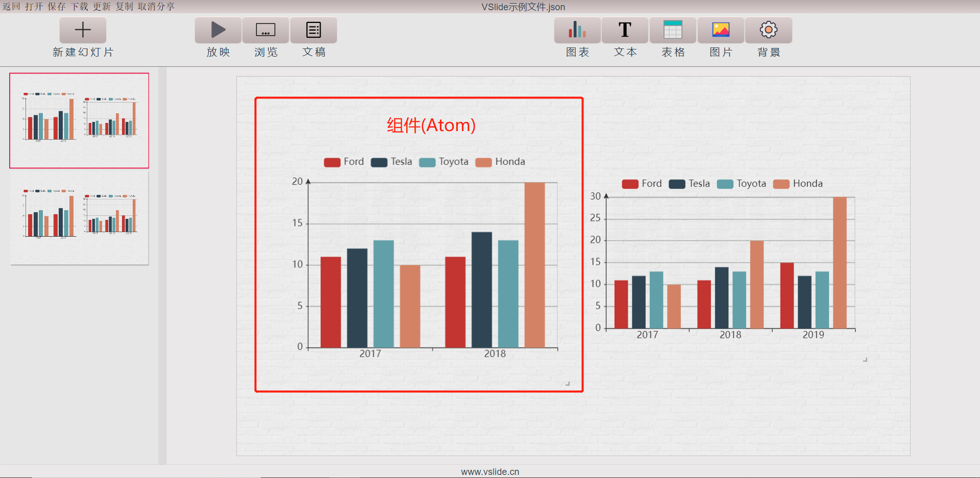Insert a table with the 表格 icon
Image resolution: width=980 pixels, height=478 pixels.
(673, 30)
